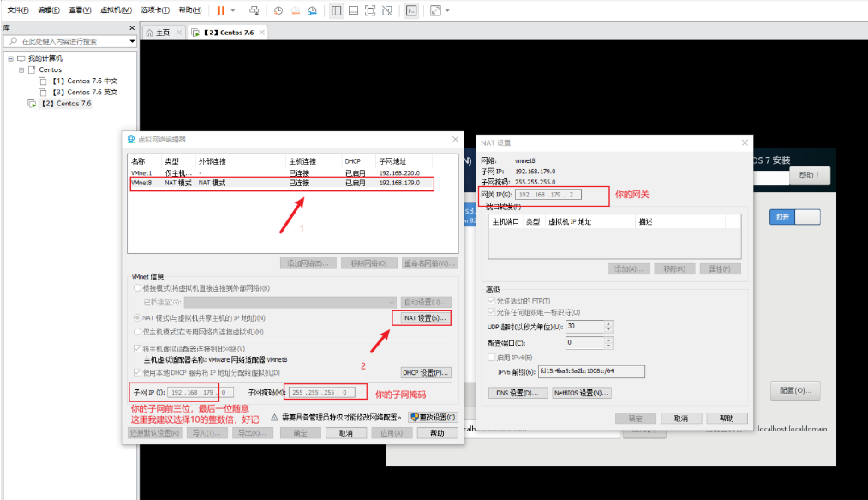Open the 查看(V) menu
The image size is (868, 500).
[80, 10]
